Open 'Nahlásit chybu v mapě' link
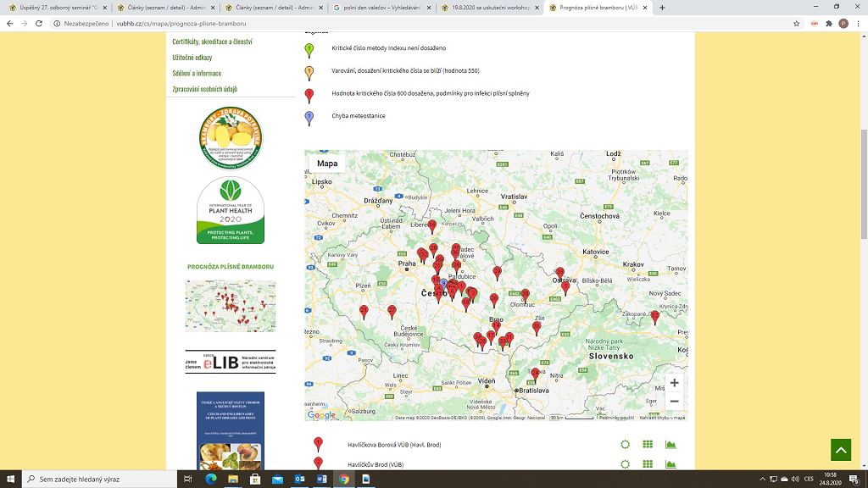 tap(663, 418)
